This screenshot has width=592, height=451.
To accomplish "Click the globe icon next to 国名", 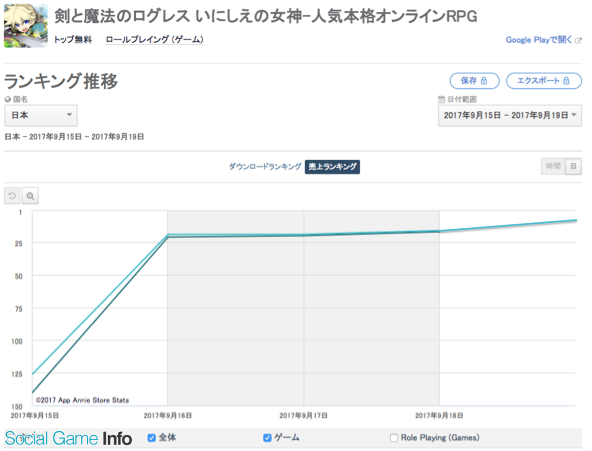I will tap(8, 100).
